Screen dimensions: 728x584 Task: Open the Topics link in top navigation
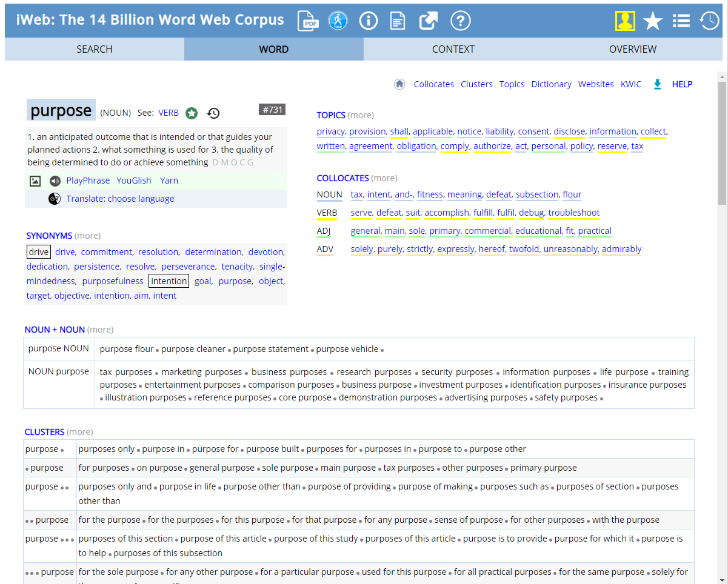(512, 84)
